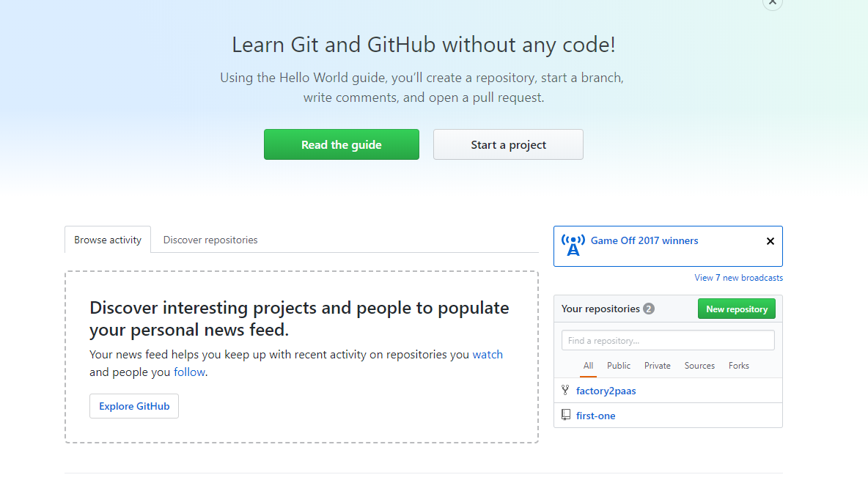Click the green Read the guide button
The image size is (868, 494).
tap(341, 144)
